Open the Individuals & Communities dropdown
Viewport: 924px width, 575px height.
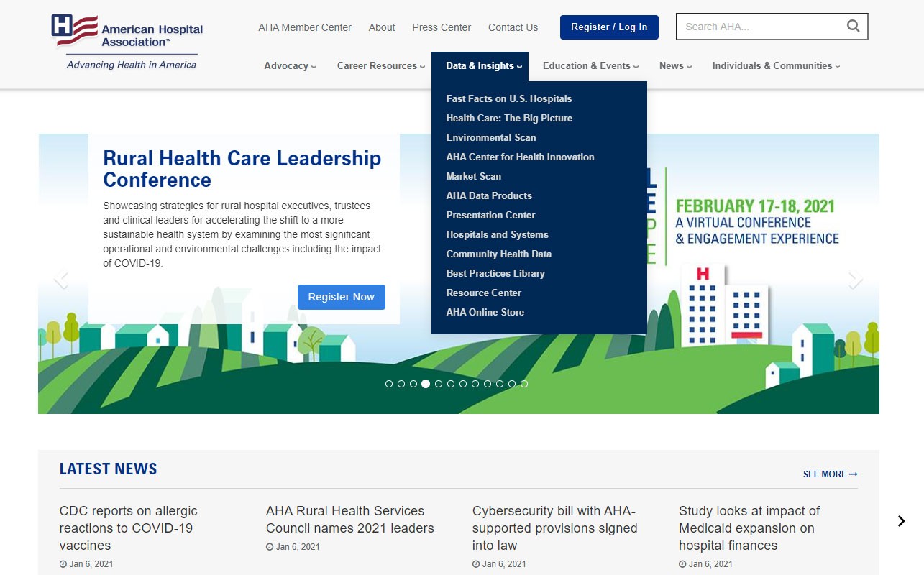tap(775, 66)
